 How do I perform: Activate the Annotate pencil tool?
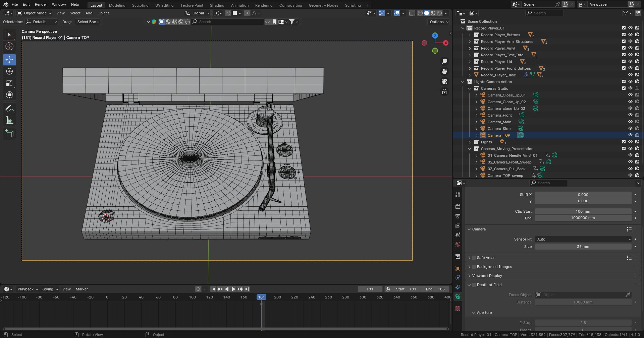click(x=9, y=108)
